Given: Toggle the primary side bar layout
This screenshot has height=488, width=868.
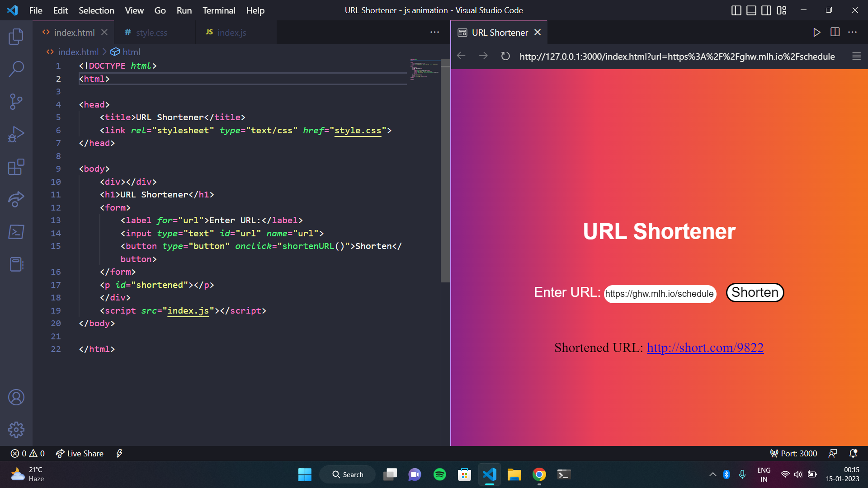Looking at the screenshot, I should pos(736,10).
